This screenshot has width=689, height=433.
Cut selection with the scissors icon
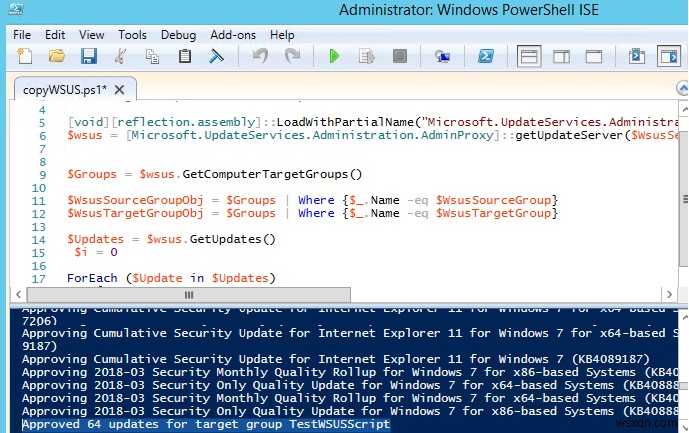coord(120,56)
